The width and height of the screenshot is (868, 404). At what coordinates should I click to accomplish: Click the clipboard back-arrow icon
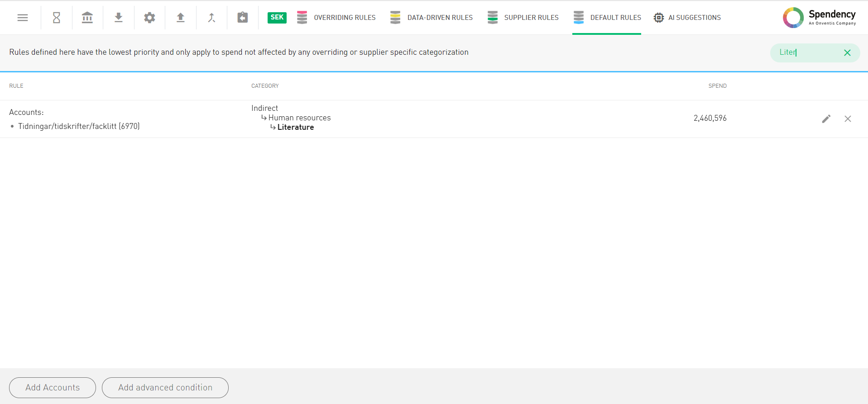(243, 18)
